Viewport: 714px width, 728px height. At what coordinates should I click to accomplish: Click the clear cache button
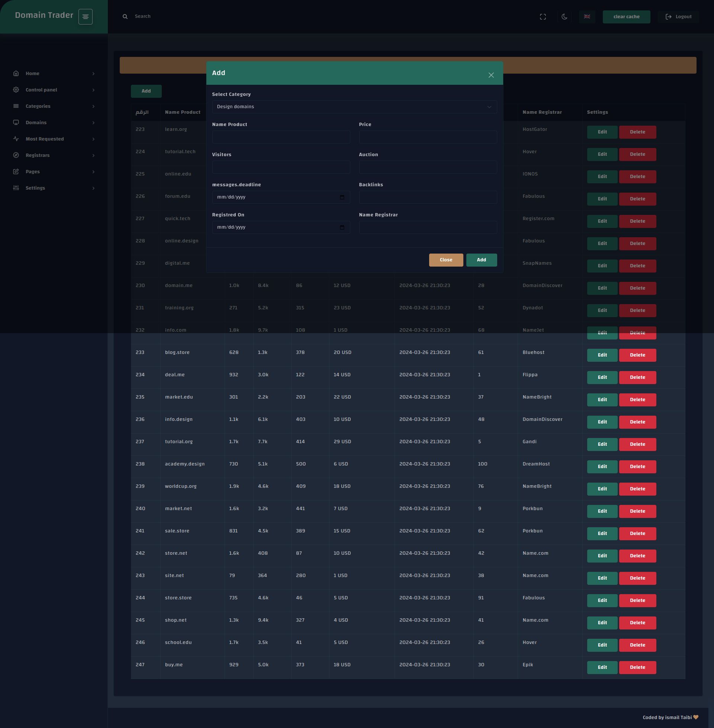point(626,17)
